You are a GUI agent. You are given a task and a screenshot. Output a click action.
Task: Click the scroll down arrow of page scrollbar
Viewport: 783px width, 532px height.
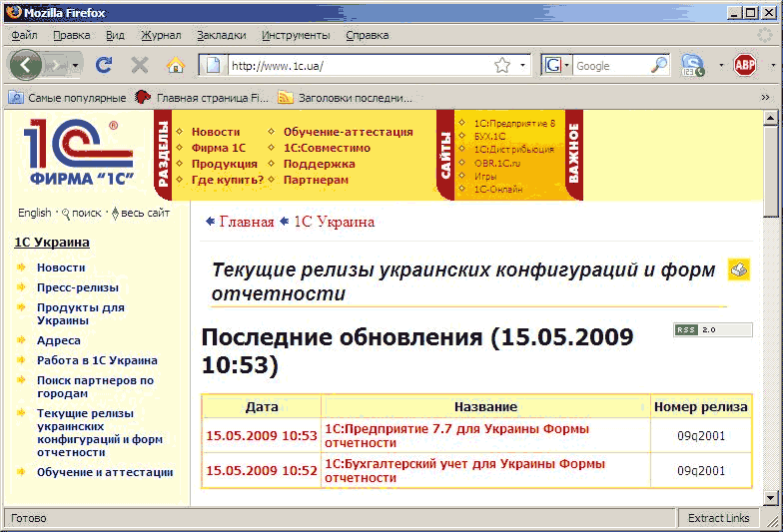[x=771, y=497]
